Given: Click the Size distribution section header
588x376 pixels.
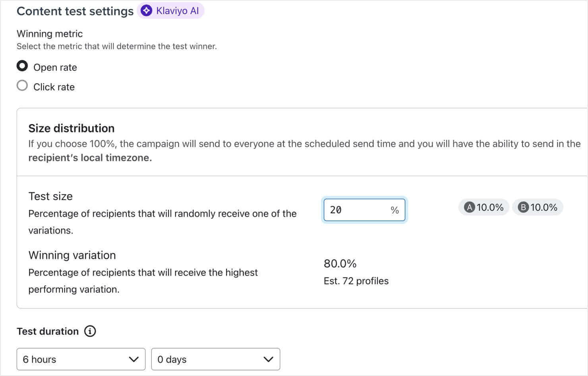Looking at the screenshot, I should [x=71, y=128].
